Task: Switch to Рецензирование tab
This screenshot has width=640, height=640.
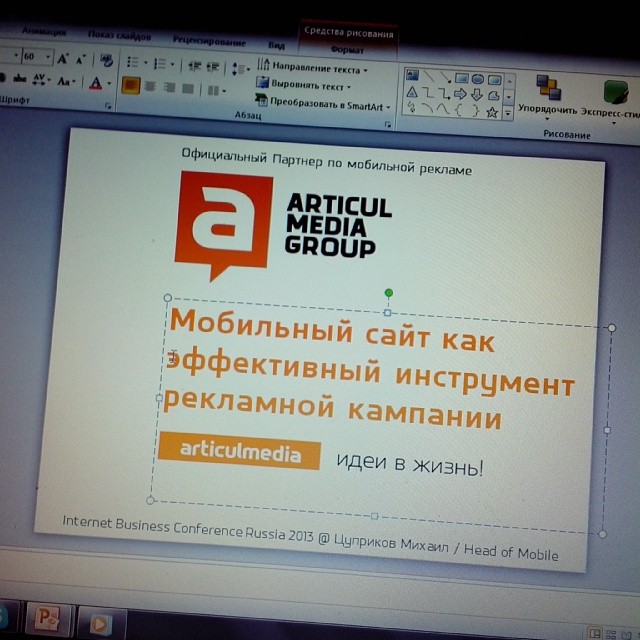Action: click(209, 41)
